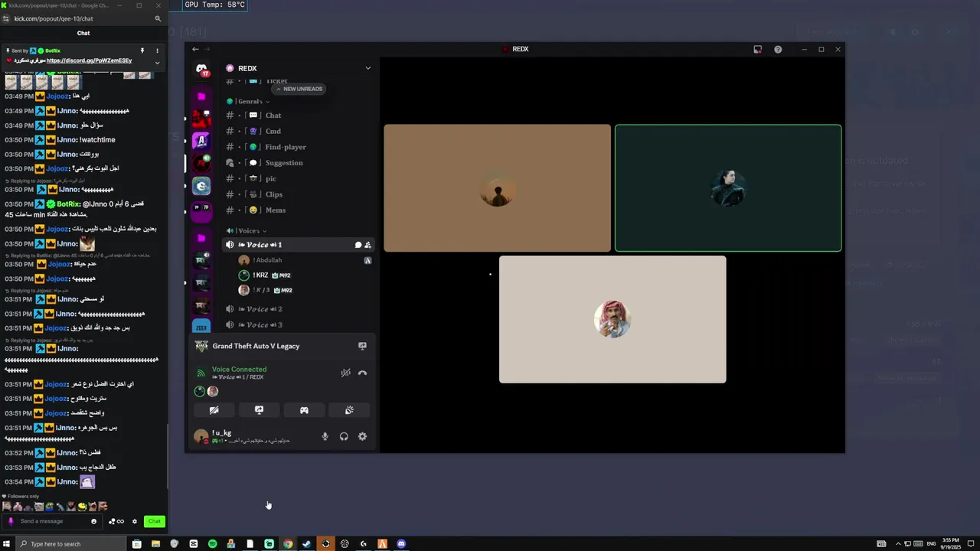Open Discord Help question mark icon
The image size is (980, 551).
pos(778,49)
